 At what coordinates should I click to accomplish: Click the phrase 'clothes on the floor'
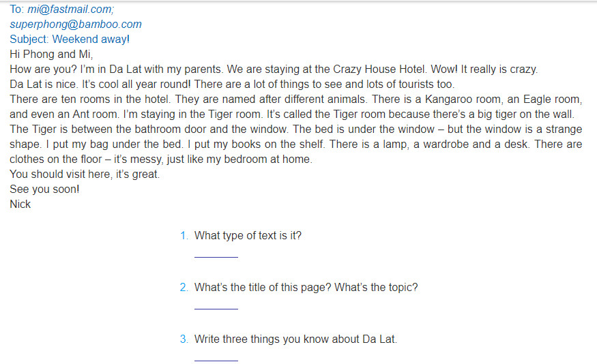point(56,160)
